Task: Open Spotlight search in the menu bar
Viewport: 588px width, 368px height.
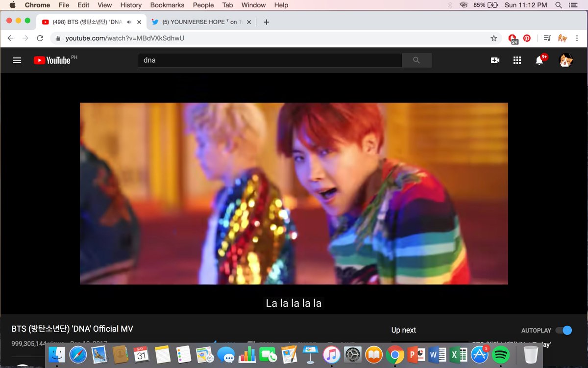Action: (x=558, y=5)
